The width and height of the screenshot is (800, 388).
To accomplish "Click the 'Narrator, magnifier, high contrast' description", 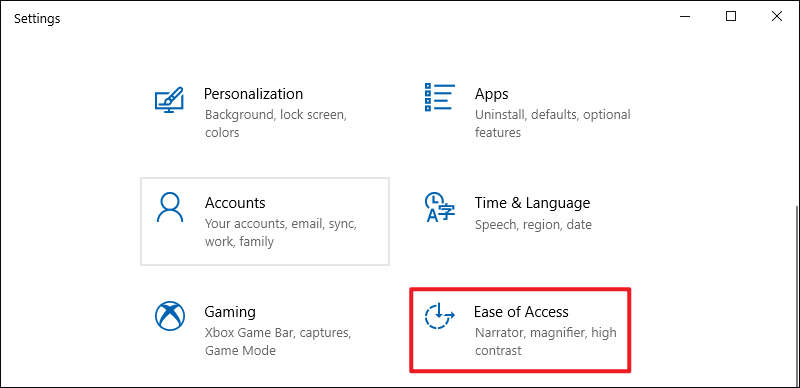I will [545, 342].
